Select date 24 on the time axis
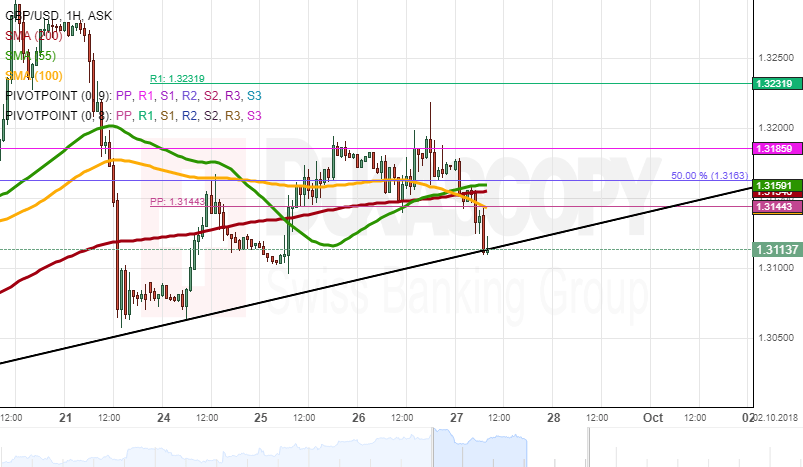Screen dimensions: 803x467 coord(164,416)
